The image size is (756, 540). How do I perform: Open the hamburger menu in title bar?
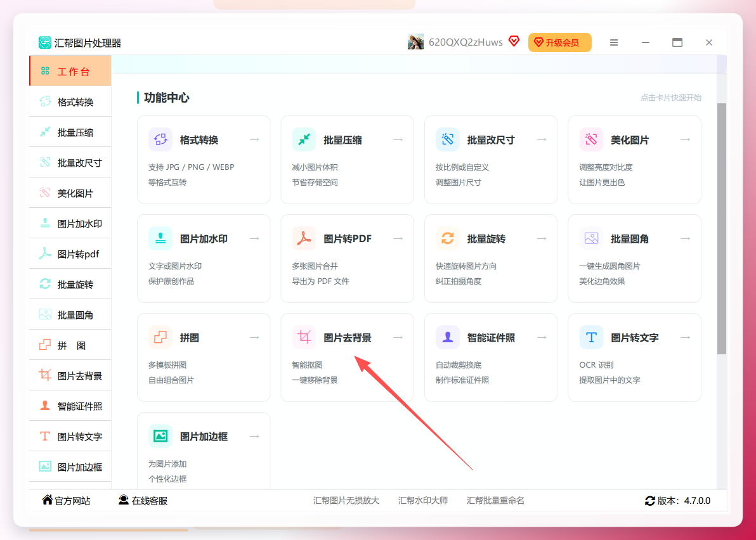(614, 42)
